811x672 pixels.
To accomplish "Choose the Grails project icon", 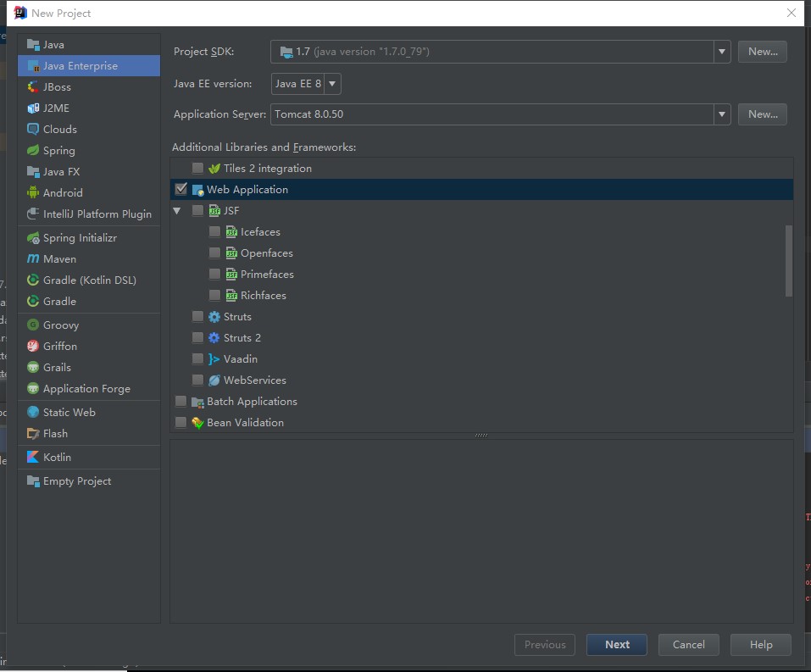I will [33, 368].
